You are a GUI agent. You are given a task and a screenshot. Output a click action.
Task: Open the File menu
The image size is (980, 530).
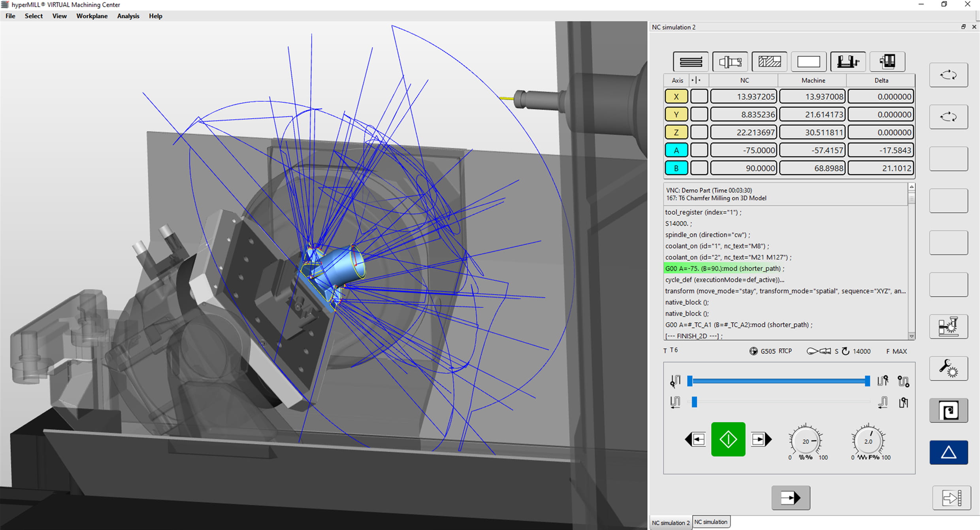tap(10, 16)
